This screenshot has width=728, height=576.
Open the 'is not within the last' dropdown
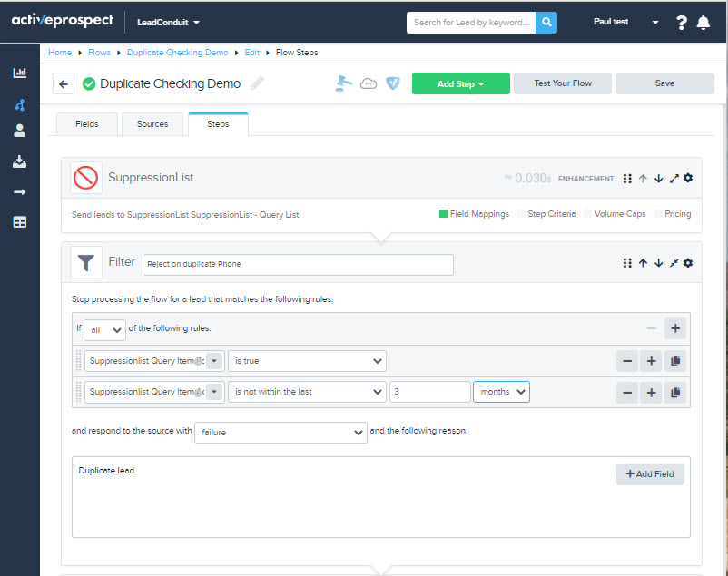(x=307, y=392)
